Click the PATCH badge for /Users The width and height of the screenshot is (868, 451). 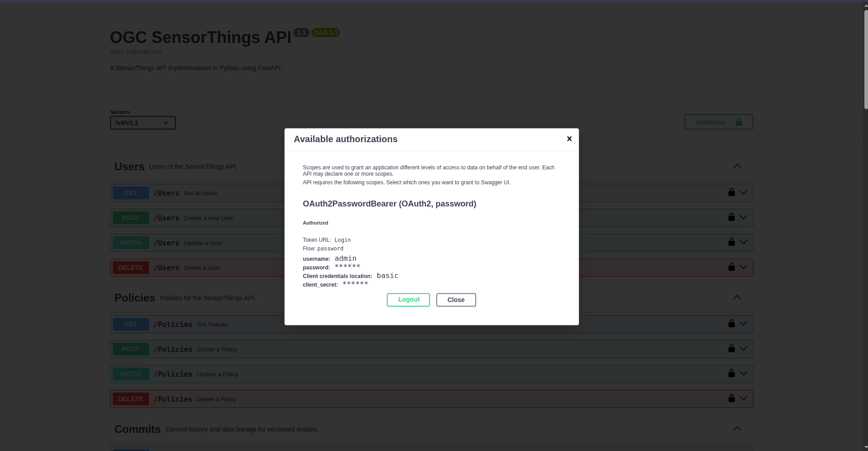(x=130, y=243)
